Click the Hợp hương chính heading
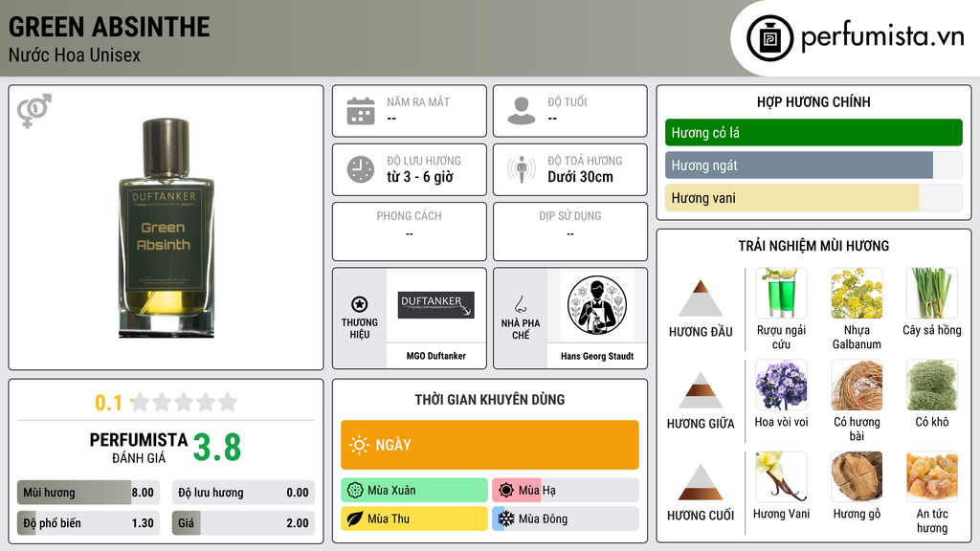This screenshot has width=980, height=551. pos(813,101)
